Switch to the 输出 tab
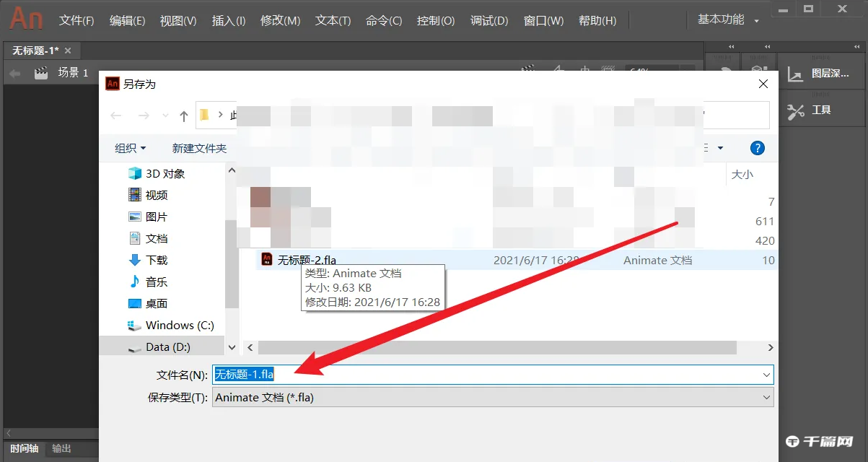 61,448
